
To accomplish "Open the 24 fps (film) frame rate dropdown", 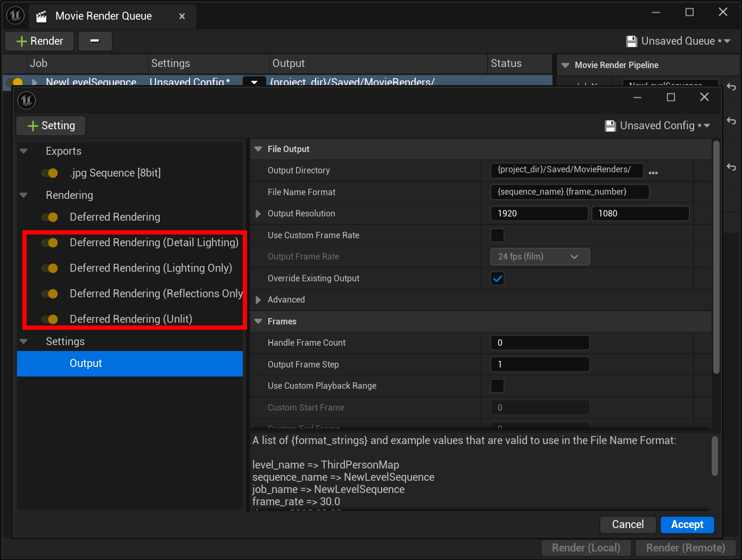I will pos(540,257).
